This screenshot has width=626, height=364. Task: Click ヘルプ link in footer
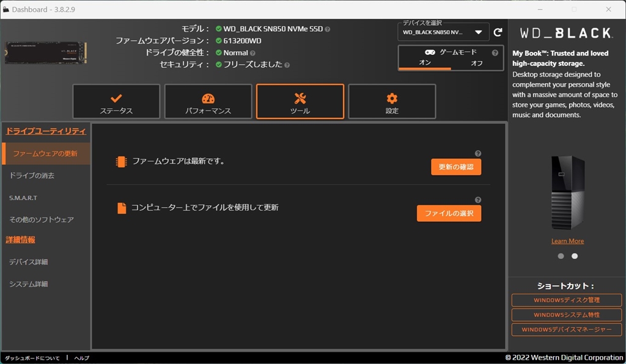click(x=81, y=358)
